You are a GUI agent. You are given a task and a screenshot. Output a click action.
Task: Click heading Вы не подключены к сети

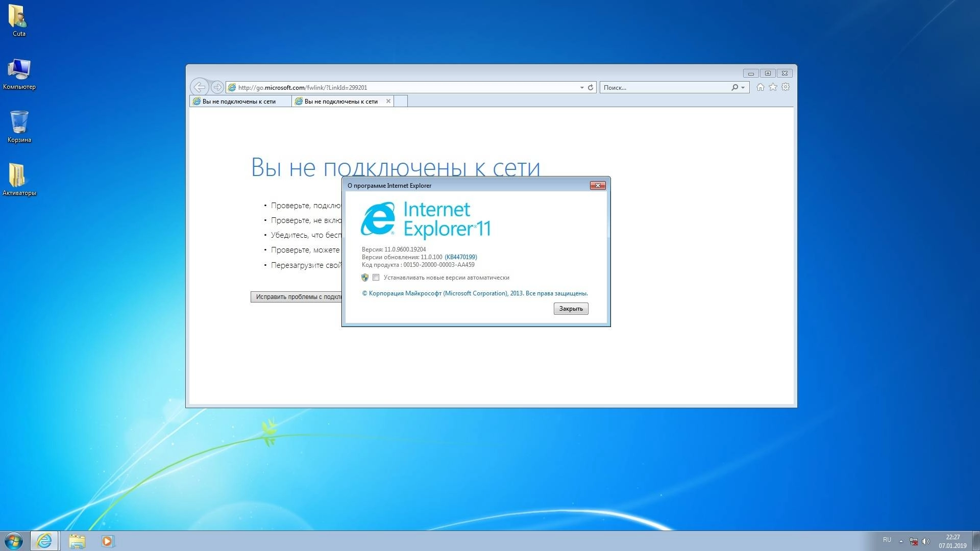[396, 167]
